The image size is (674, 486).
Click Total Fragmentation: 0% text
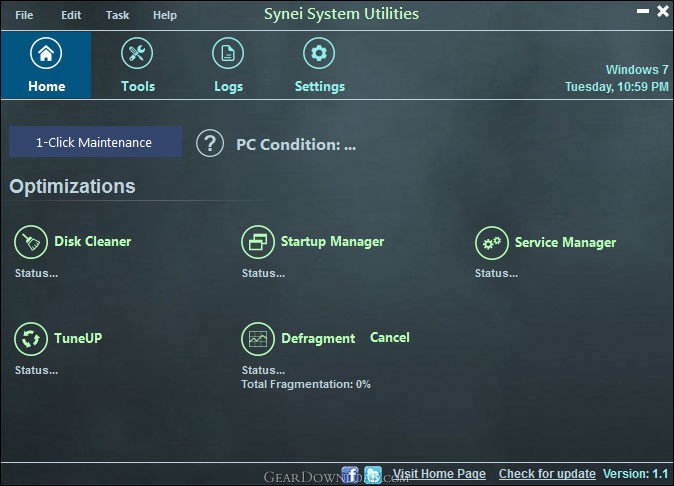(306, 384)
